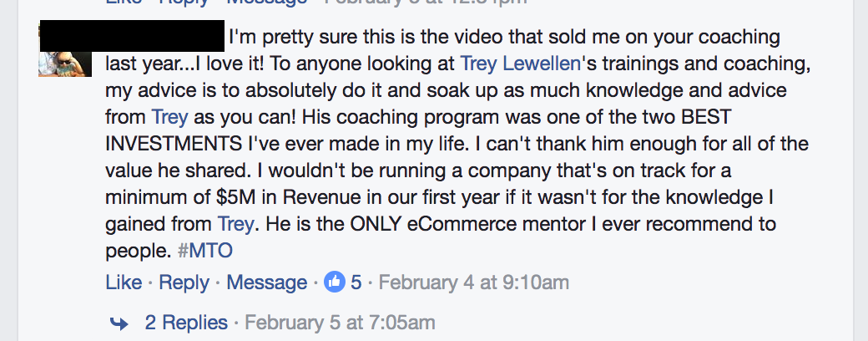Expand the 2 Replies thread
This screenshot has height=341, width=868.
point(186,322)
